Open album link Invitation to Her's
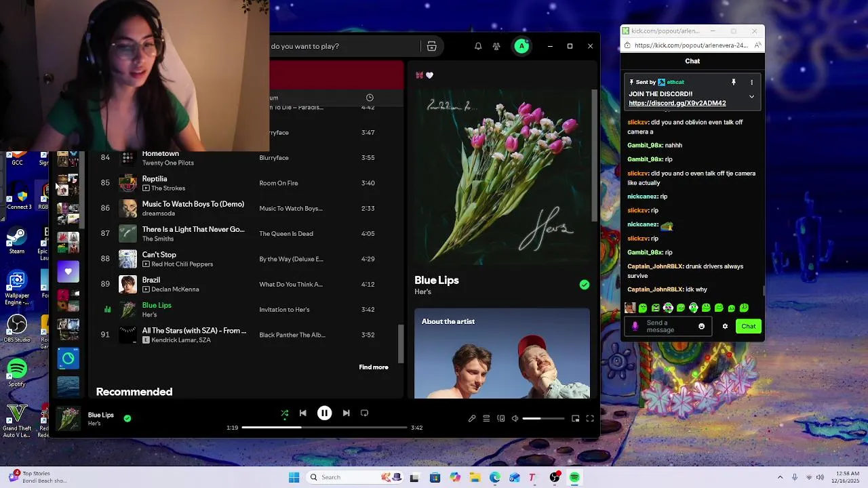The image size is (868, 488). [284, 310]
